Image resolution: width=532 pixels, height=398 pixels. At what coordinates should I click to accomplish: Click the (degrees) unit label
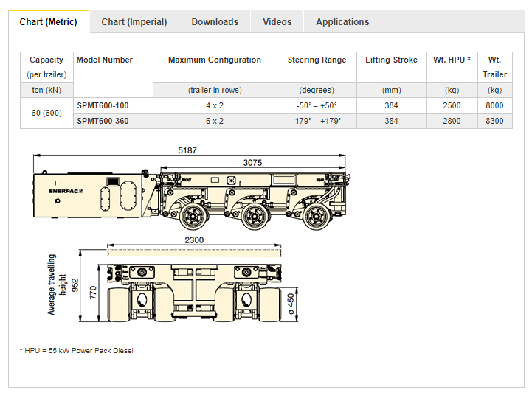[317, 90]
